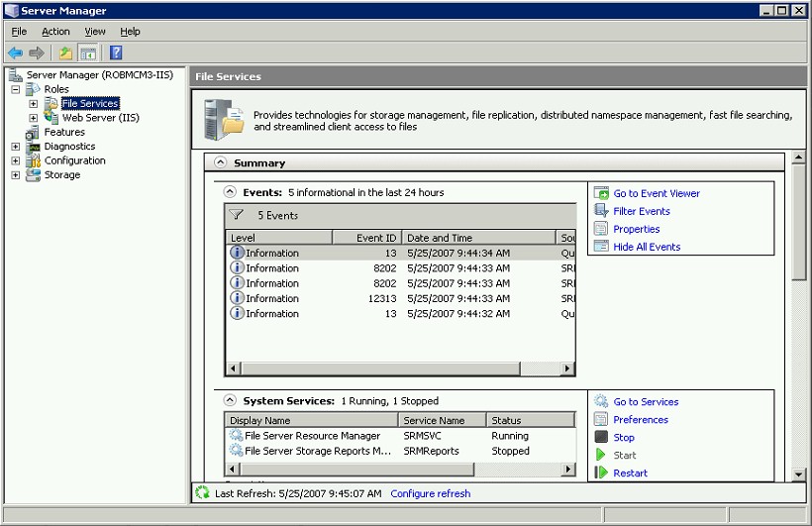The image size is (812, 526).
Task: Click the Filter Events icon
Action: pos(601,211)
